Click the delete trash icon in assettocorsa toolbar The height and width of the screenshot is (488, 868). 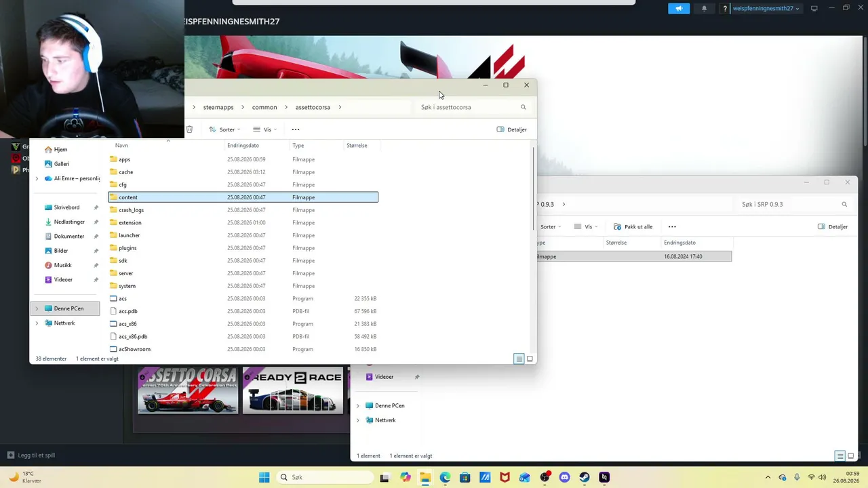189,129
